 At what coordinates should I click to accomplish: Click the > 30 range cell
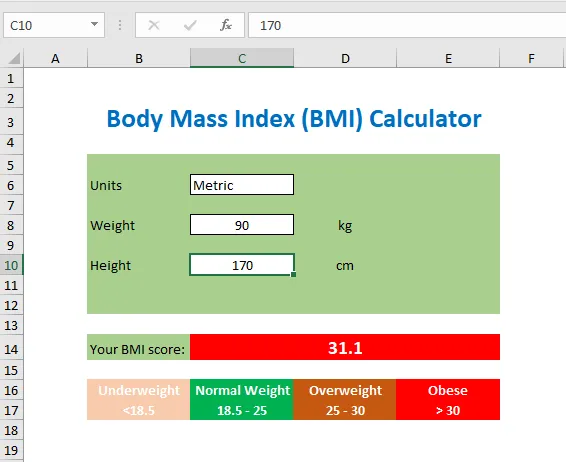coord(448,410)
